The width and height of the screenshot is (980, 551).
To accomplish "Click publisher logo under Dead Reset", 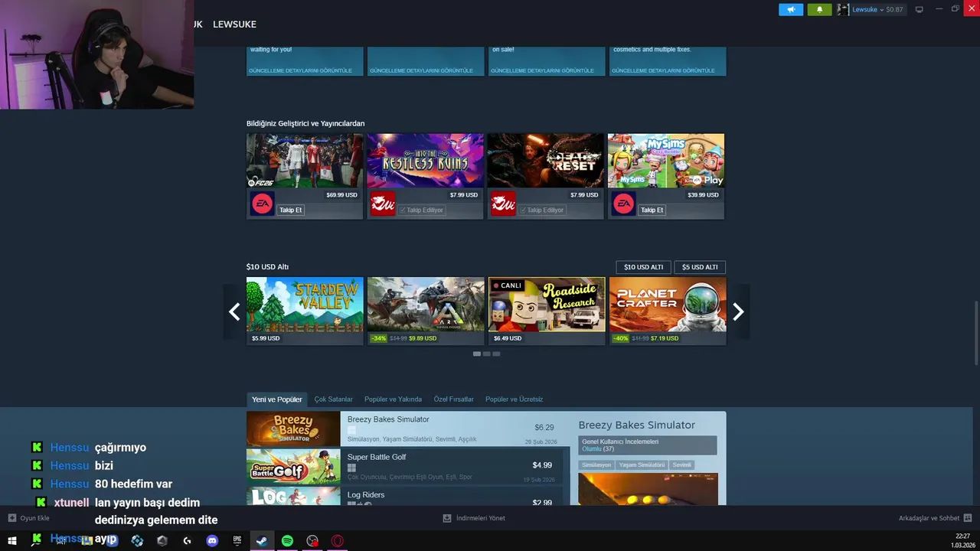I will [x=503, y=204].
